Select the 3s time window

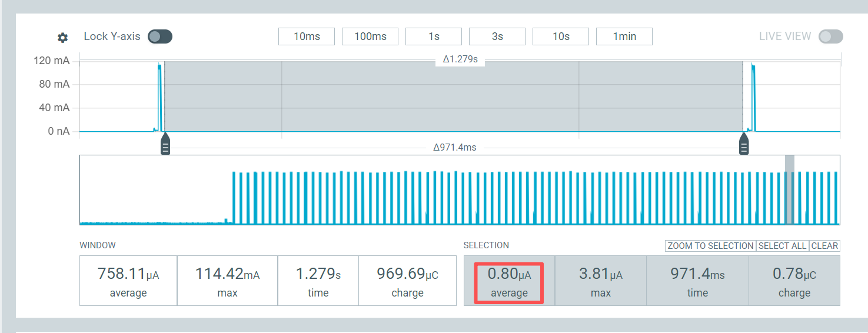[x=497, y=36]
